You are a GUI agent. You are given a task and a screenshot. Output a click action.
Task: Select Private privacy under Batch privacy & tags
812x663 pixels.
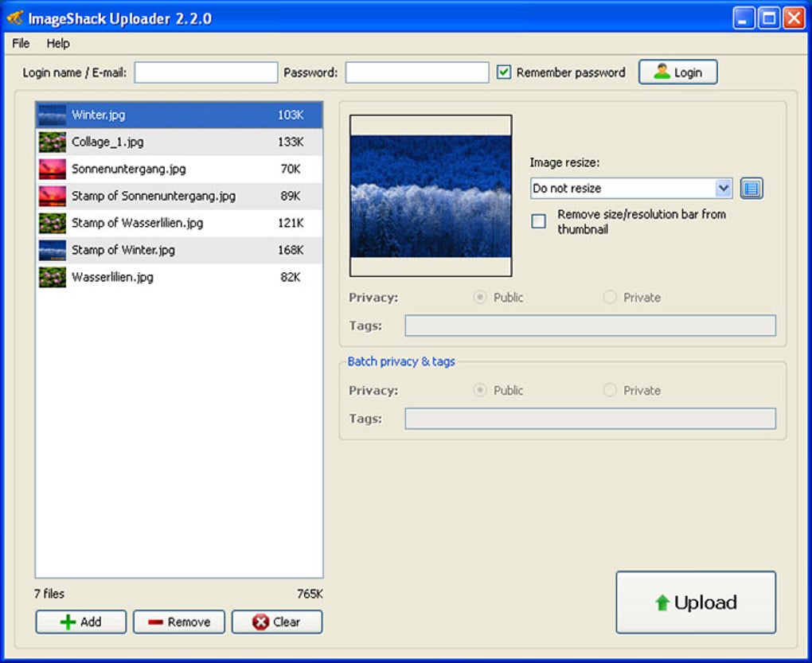tap(610, 390)
